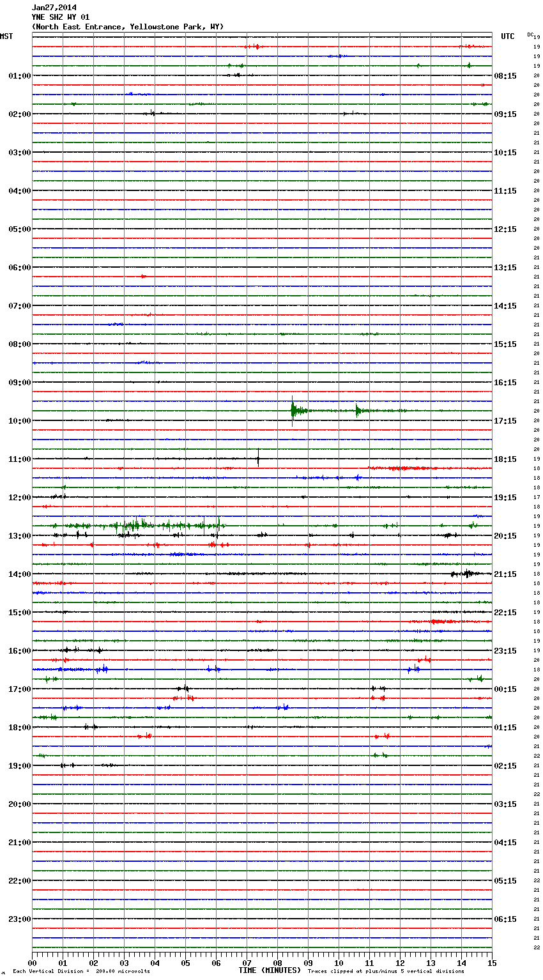Click minute axis tick label 08
The image size is (543, 980).
pos(277,963)
